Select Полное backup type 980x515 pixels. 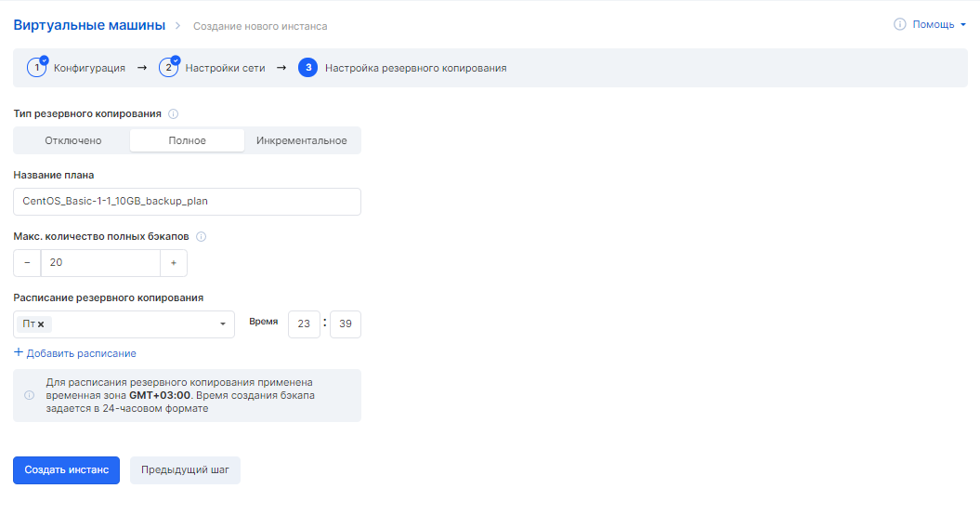coord(187,140)
